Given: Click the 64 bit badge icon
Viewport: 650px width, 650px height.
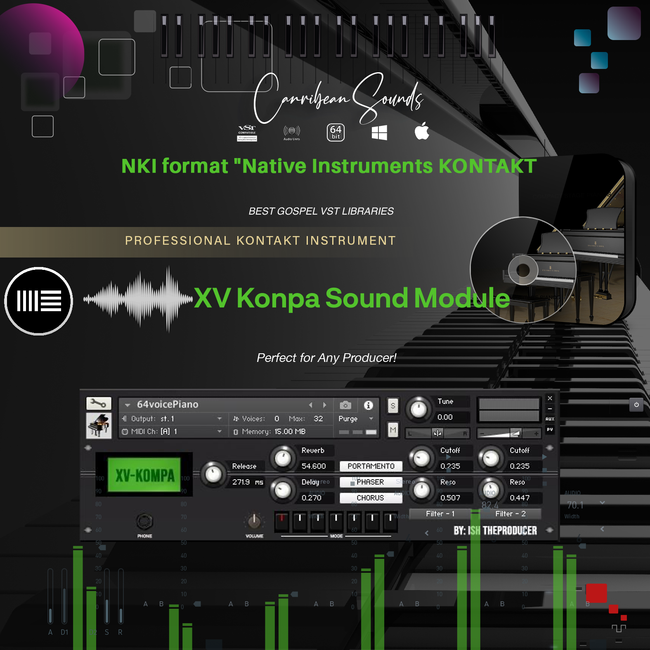Looking at the screenshot, I should 336,132.
